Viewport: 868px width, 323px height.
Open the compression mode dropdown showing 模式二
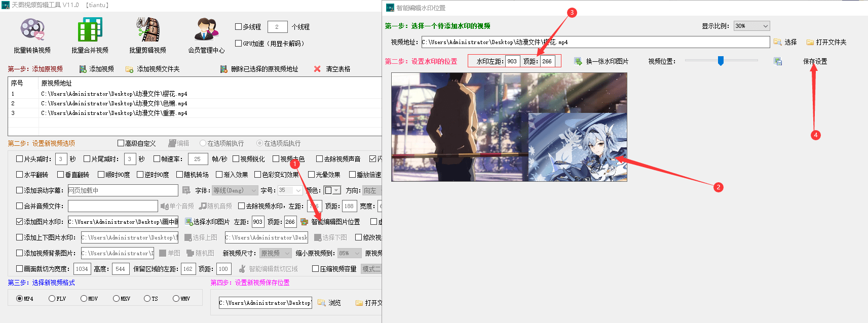click(371, 269)
